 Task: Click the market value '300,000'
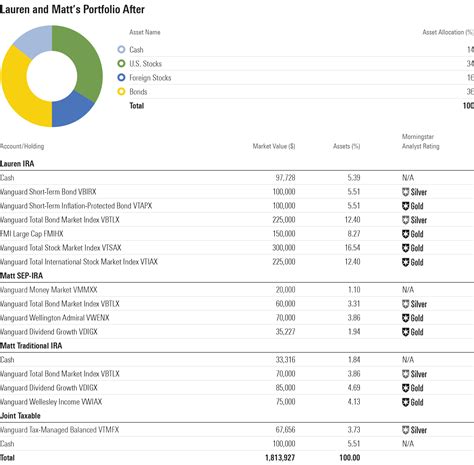click(x=284, y=248)
